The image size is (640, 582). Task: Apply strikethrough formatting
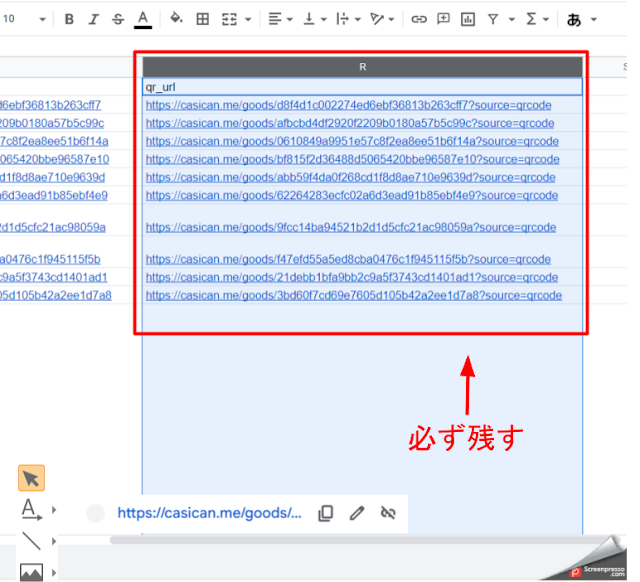click(118, 19)
